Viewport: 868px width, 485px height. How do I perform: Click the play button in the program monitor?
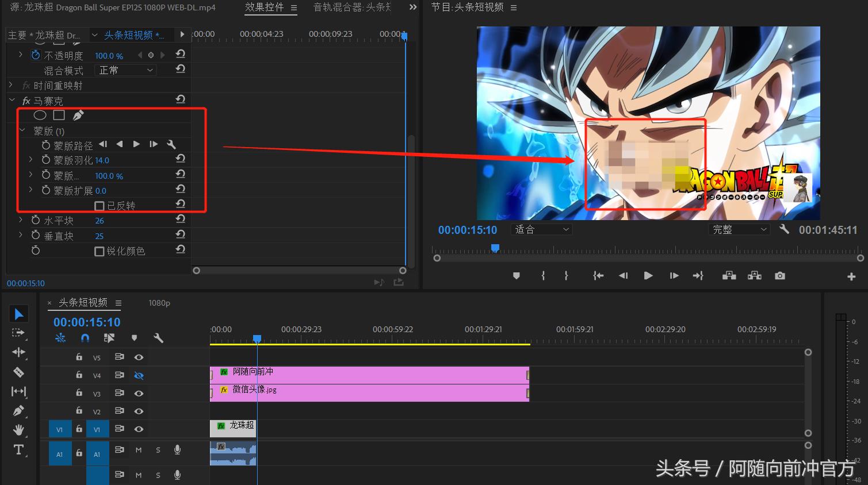(648, 275)
